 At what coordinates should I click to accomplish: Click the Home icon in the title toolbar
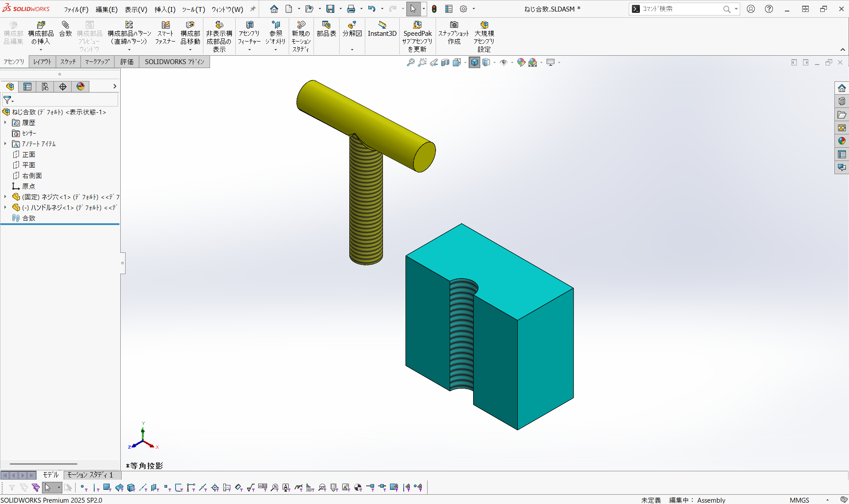coord(274,9)
